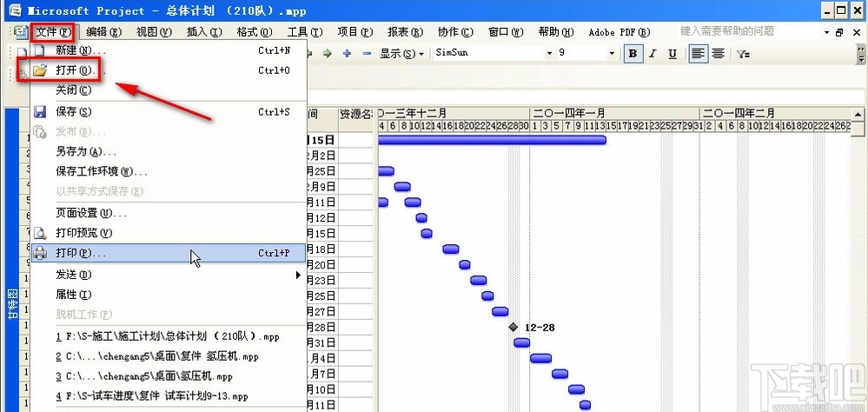The height and width of the screenshot is (412, 868).
Task: Open the 协作(C) menu
Action: coord(455,32)
